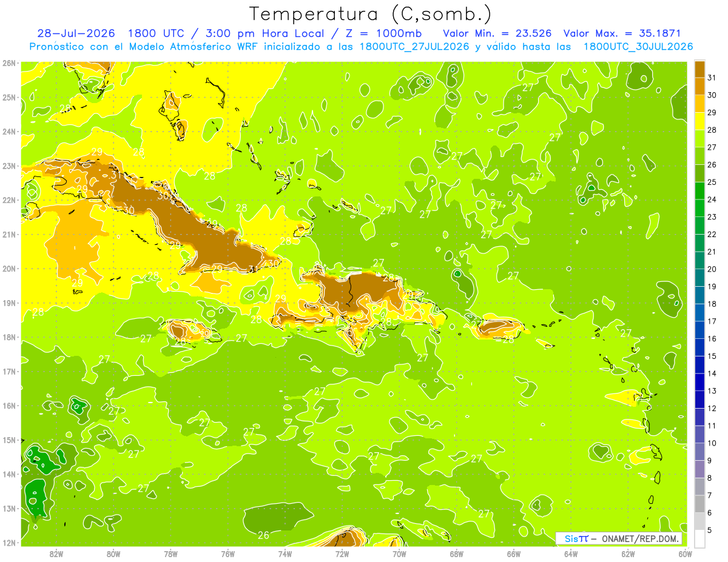The height and width of the screenshot is (562, 728).
Task: Click legend value '6'
Action: [710, 513]
